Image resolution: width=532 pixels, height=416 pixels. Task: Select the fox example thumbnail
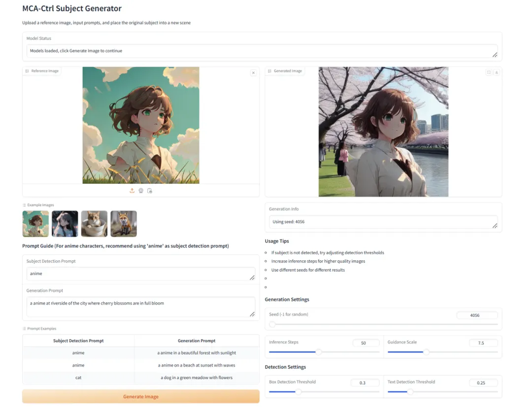[124, 224]
